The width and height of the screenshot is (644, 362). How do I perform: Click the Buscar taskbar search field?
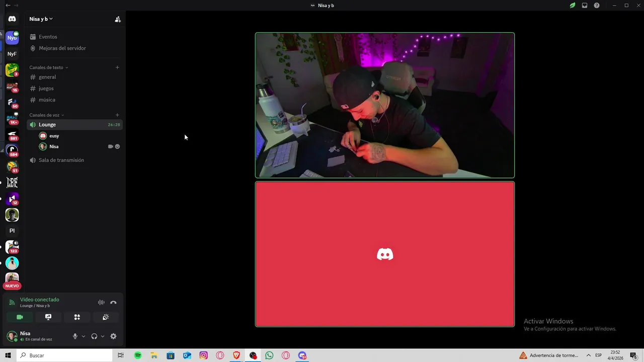click(65, 355)
